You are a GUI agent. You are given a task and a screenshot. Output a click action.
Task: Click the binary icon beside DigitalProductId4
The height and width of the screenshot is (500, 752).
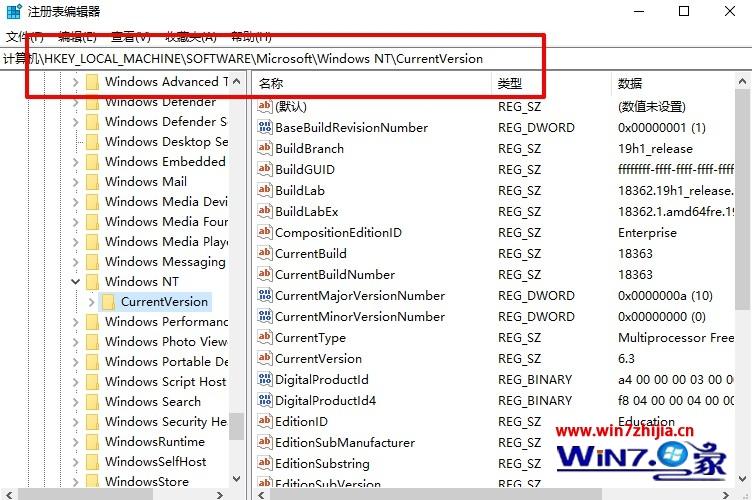[265, 400]
